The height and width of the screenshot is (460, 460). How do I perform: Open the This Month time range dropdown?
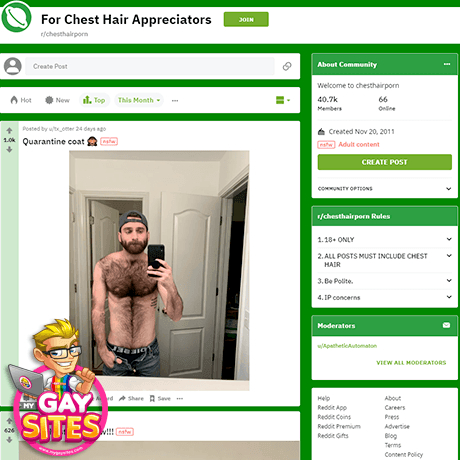(x=139, y=100)
